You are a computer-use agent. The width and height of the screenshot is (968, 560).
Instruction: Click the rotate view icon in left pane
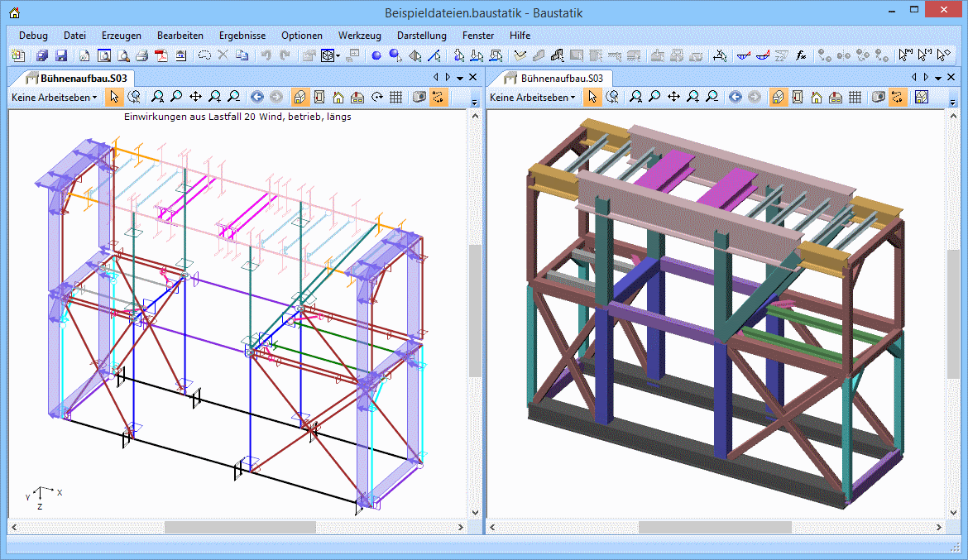tap(377, 97)
